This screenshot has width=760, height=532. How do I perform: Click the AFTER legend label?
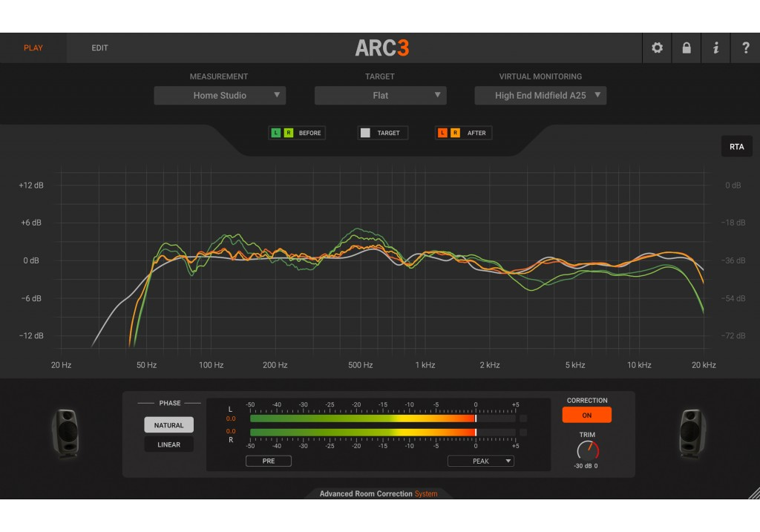(x=476, y=133)
